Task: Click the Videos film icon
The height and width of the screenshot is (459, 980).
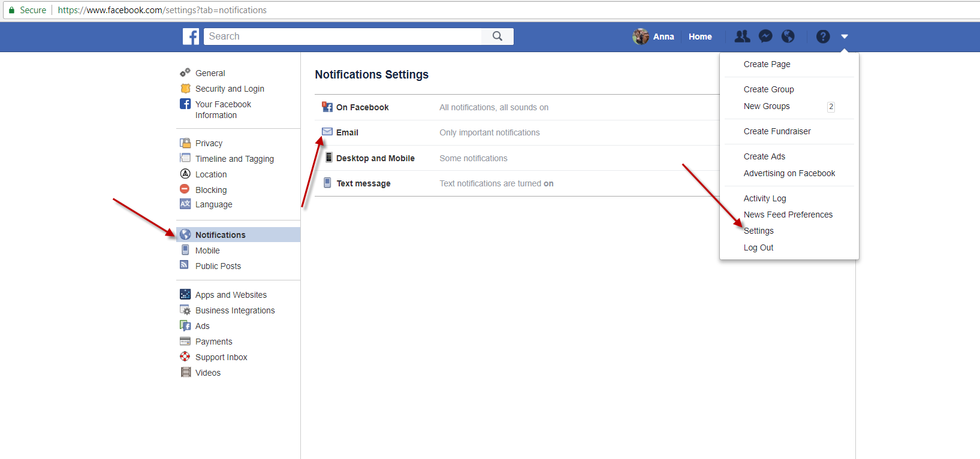Action: pyautogui.click(x=186, y=372)
